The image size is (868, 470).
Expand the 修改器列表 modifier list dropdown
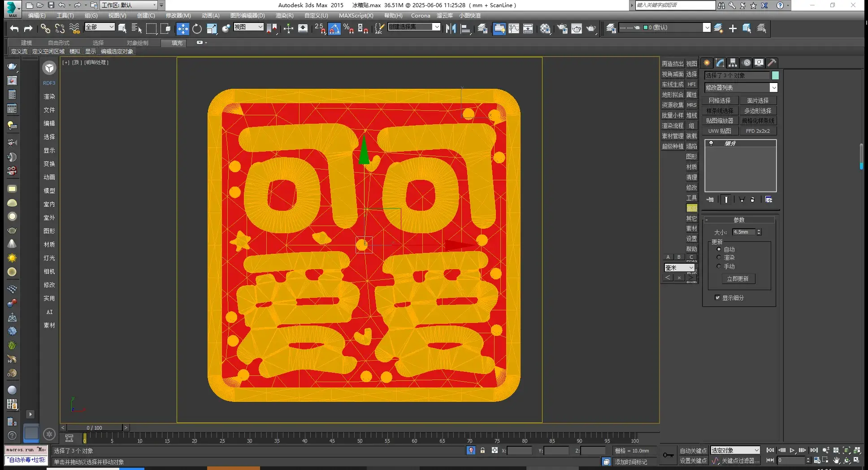[741, 87]
